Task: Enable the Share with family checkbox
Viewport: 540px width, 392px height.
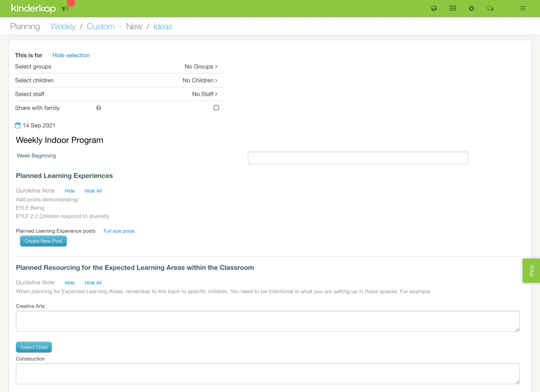Action: 216,107
